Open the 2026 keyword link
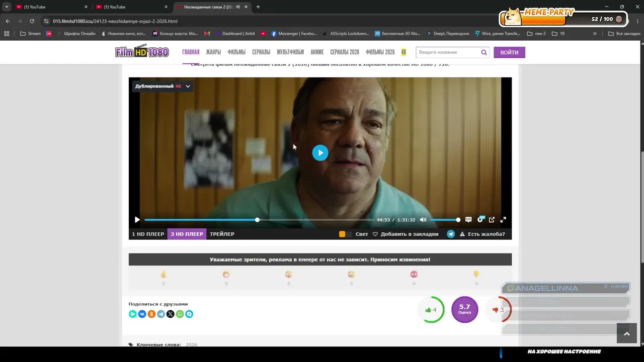The width and height of the screenshot is (644, 362). (191, 345)
